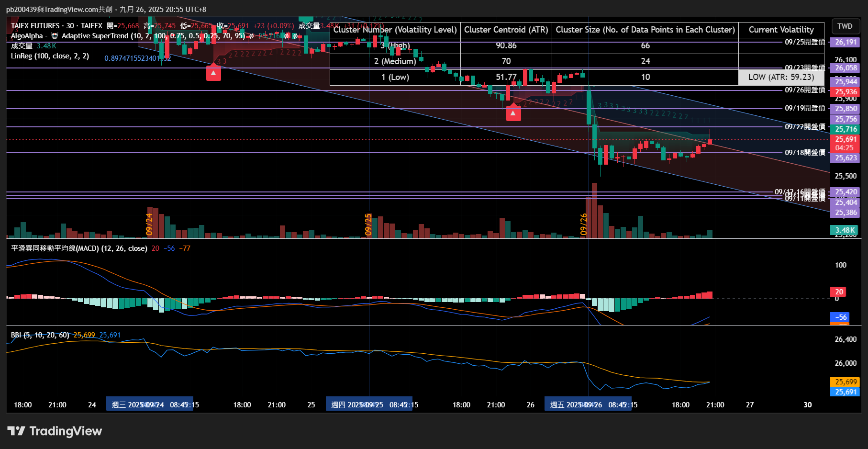Select the BBI (5, 10, 20, 60) indicator legend
Viewport: 868px width, 449px height.
tap(40, 335)
